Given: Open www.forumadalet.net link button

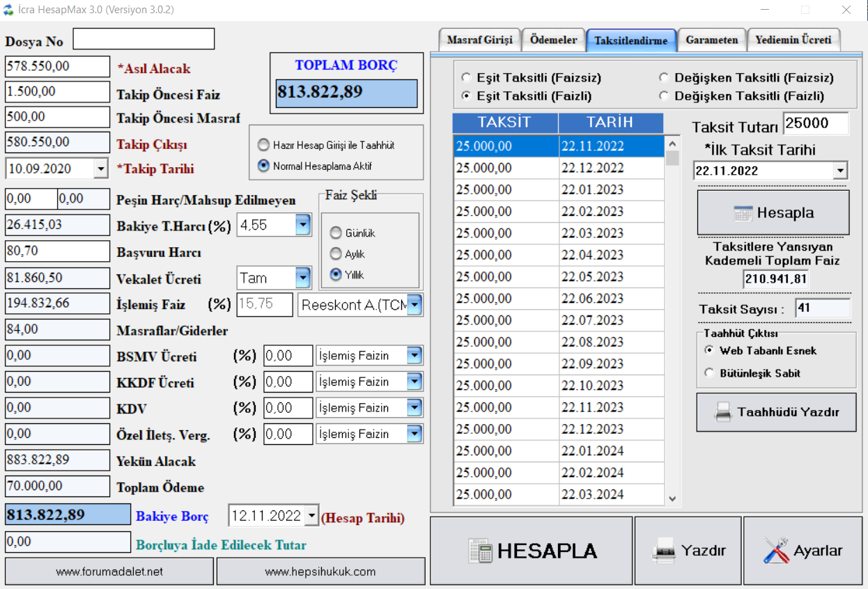Looking at the screenshot, I should tap(109, 572).
